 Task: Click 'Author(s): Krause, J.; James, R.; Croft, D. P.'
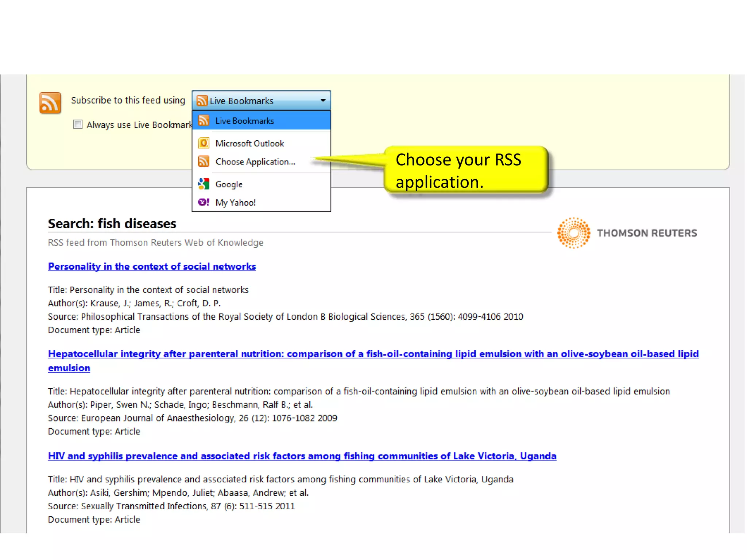click(x=134, y=303)
